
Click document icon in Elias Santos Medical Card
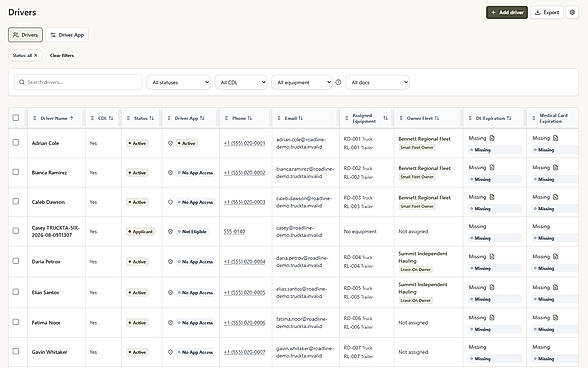tap(556, 287)
